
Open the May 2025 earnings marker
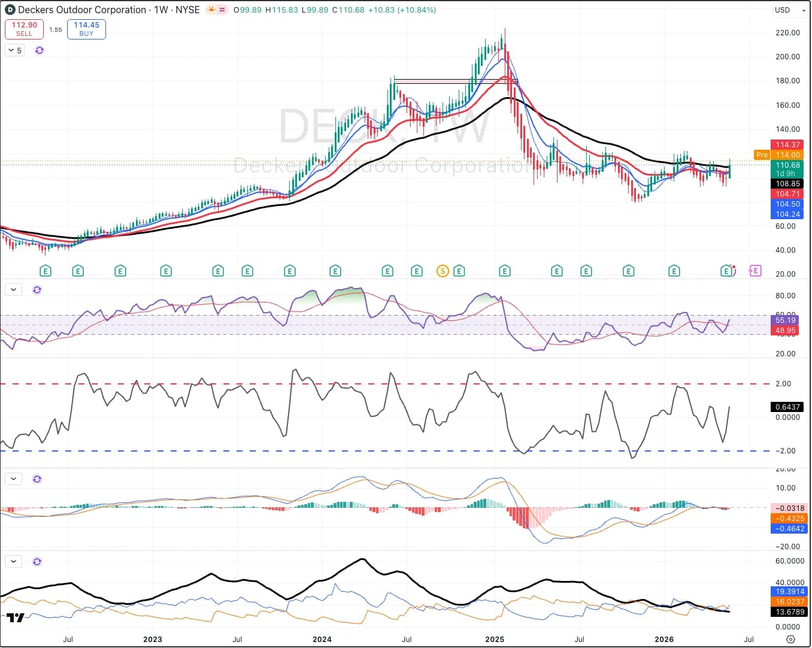pyautogui.click(x=557, y=271)
